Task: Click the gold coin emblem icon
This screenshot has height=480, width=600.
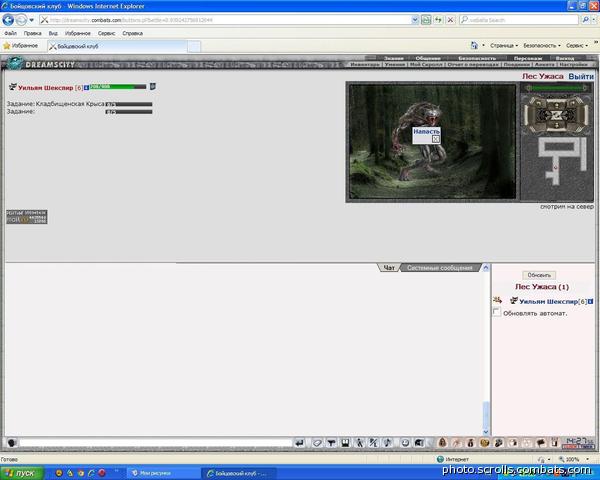Action: [x=485, y=443]
